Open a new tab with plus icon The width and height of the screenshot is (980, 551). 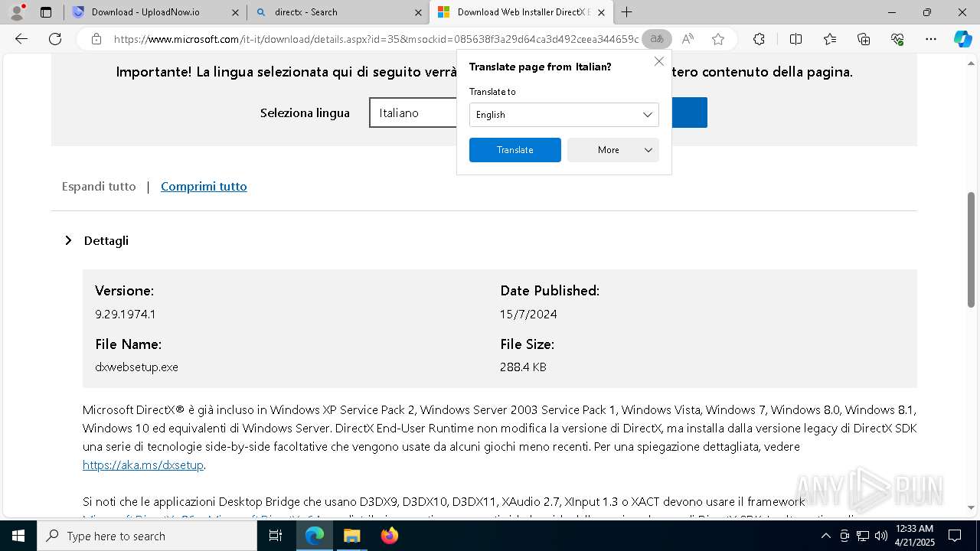point(627,11)
